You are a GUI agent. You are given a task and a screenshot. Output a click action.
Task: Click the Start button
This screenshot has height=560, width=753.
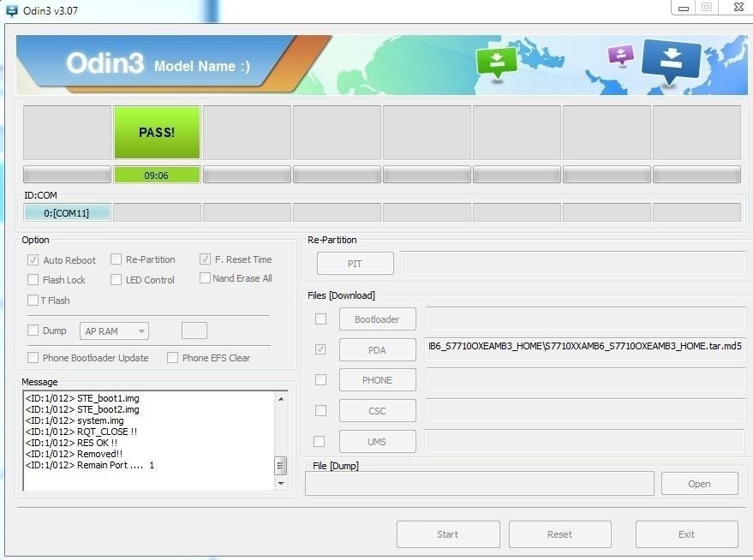(x=448, y=534)
